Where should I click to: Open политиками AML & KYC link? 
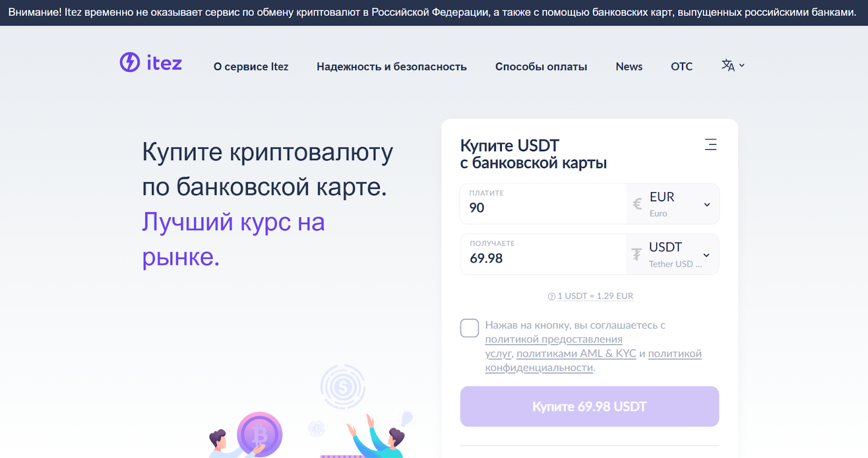pos(576,354)
